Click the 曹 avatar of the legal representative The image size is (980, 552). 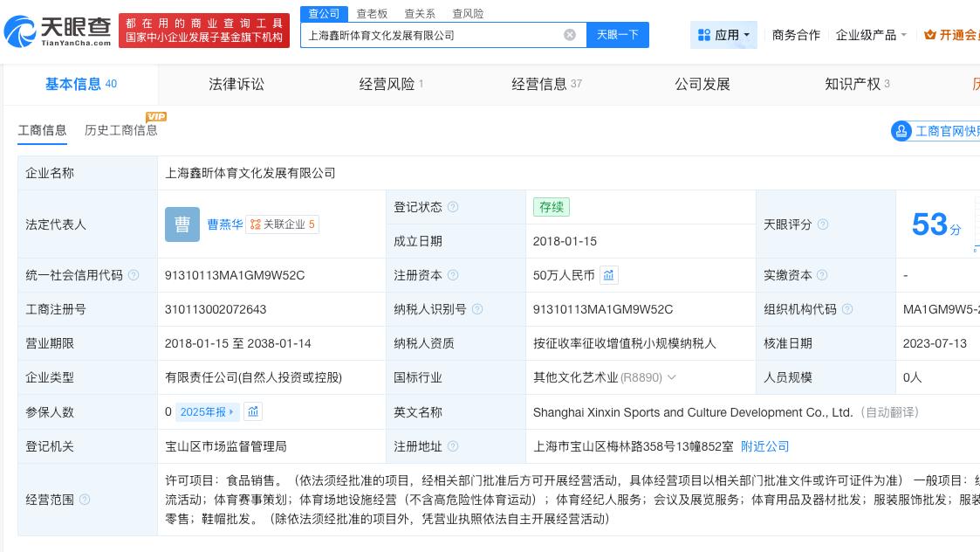182,224
